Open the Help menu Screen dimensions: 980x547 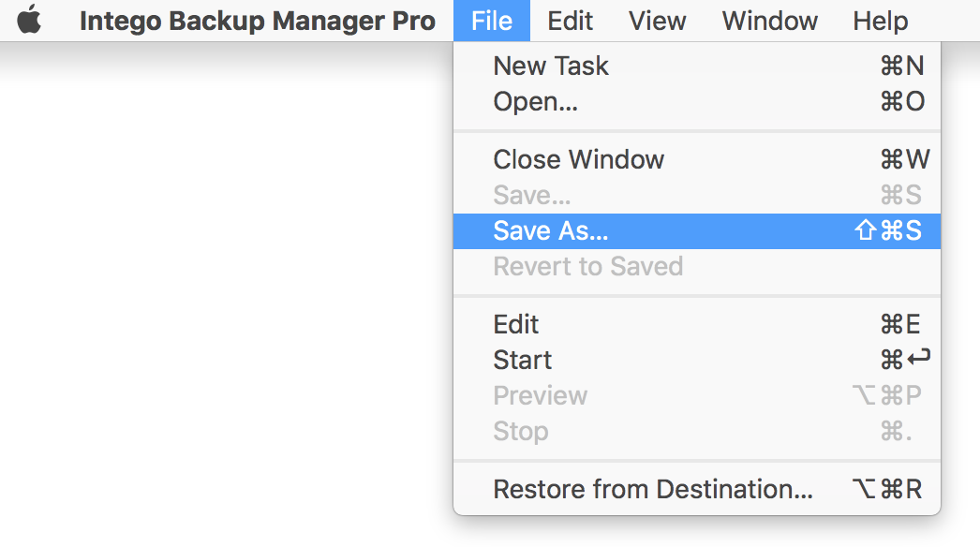(880, 21)
